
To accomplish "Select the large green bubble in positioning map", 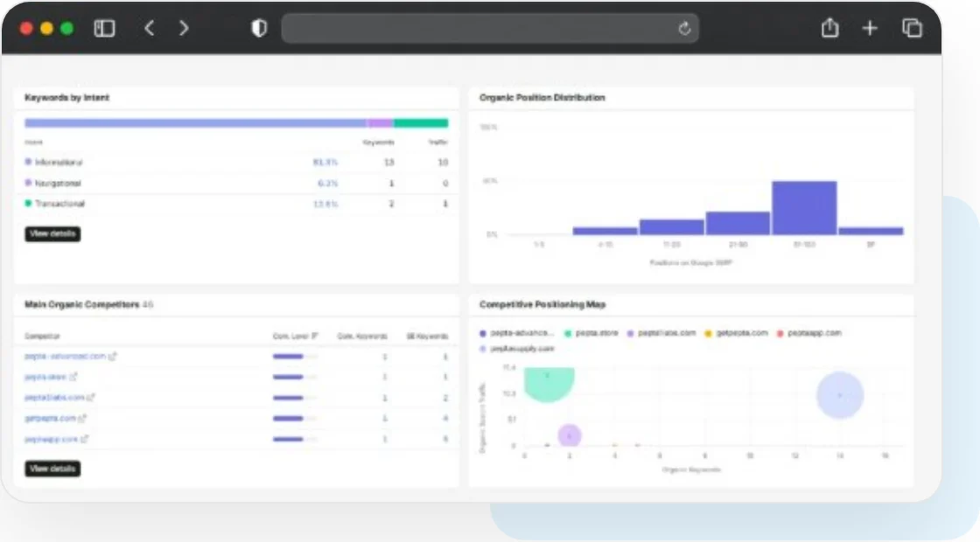I will pyautogui.click(x=549, y=384).
